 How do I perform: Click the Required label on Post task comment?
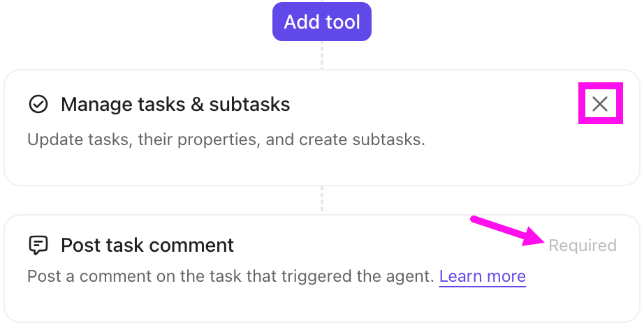582,246
